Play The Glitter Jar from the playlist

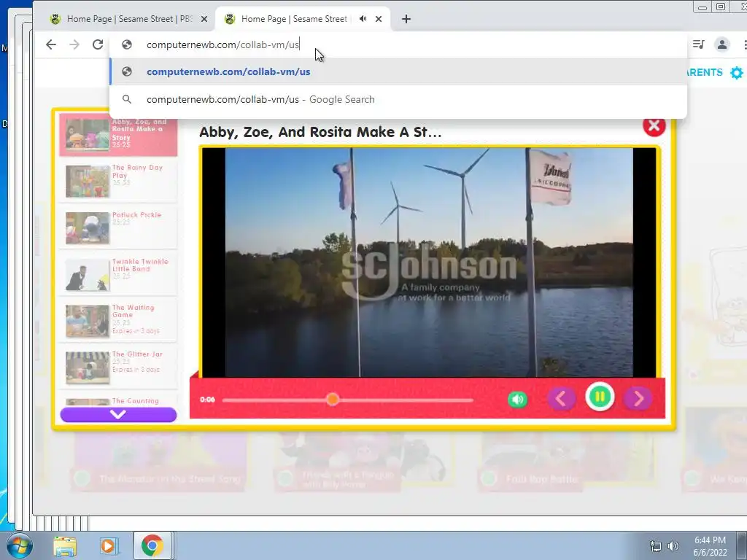[x=118, y=367]
